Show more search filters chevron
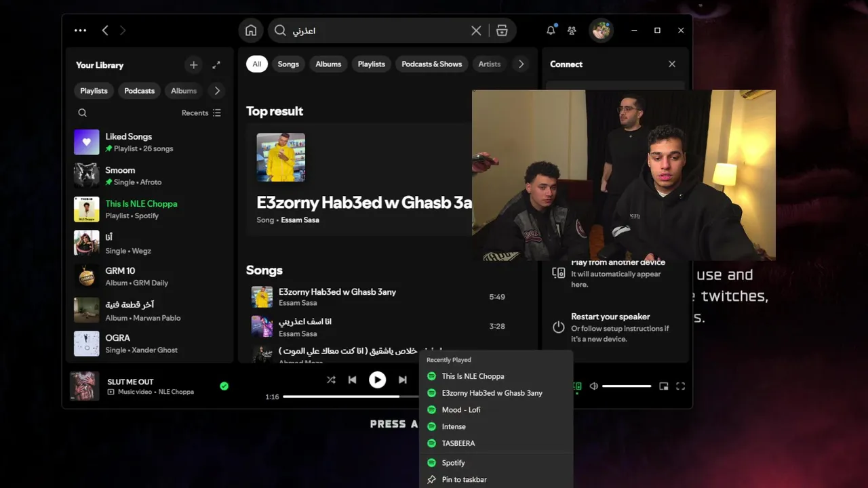The image size is (868, 488). (521, 64)
